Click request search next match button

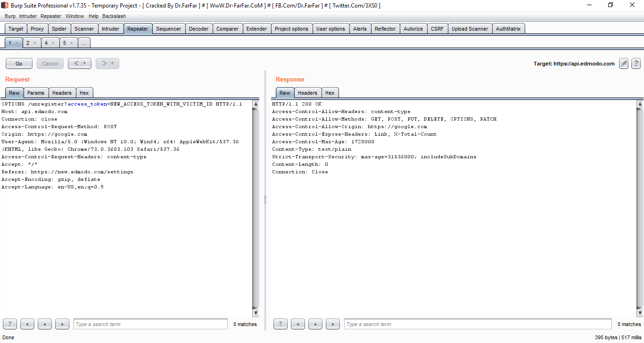[62, 324]
